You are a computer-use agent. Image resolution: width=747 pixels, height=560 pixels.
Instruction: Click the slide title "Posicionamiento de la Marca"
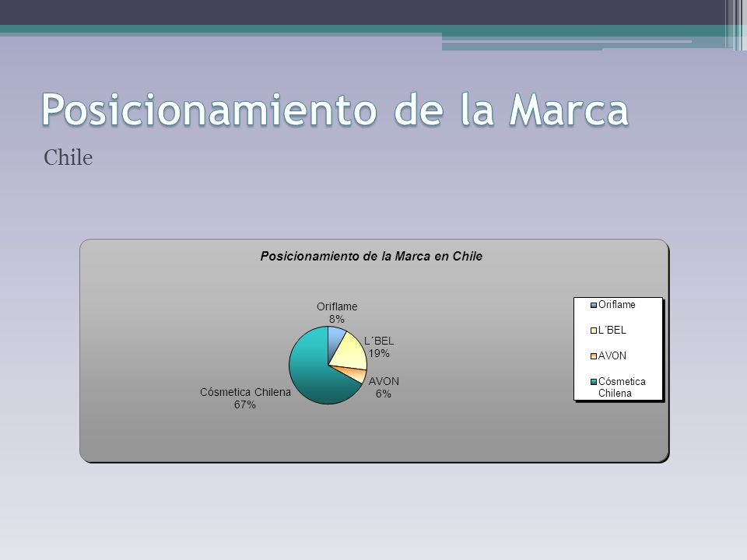click(x=335, y=110)
